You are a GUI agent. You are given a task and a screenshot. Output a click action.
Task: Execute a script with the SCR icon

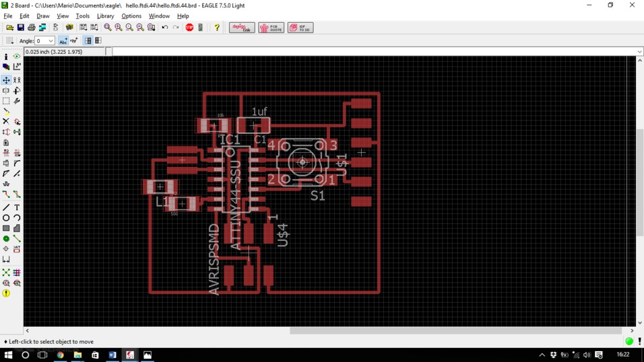click(x=84, y=28)
